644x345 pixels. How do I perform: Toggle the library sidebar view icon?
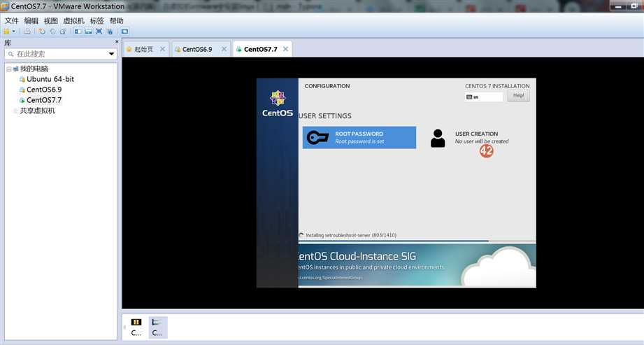[x=78, y=31]
